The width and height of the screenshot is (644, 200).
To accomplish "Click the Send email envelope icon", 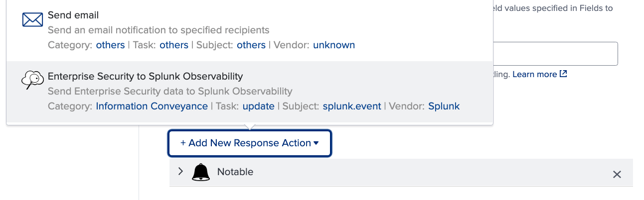I will pos(33,20).
